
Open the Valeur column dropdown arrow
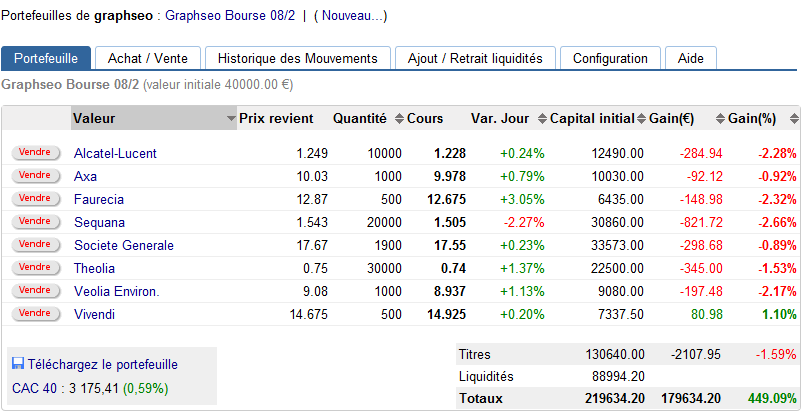(x=231, y=119)
